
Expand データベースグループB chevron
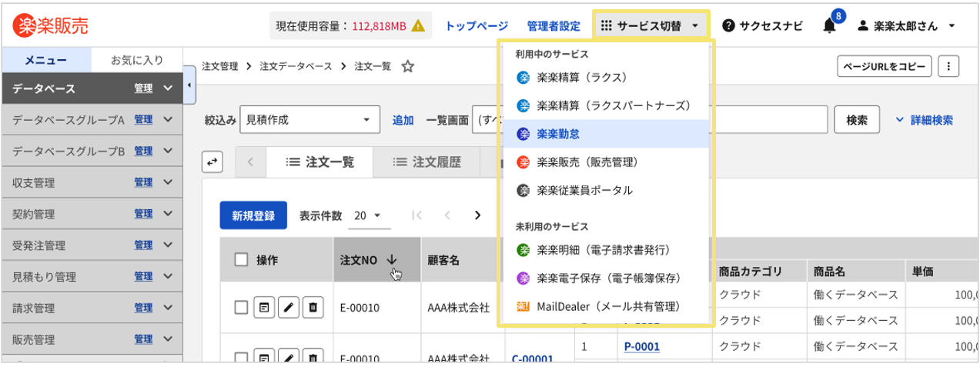169,152
